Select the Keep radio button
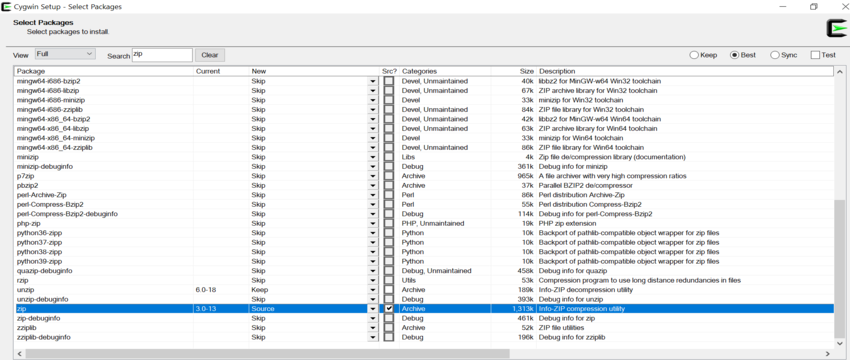Image resolution: width=850 pixels, height=360 pixels. (693, 55)
